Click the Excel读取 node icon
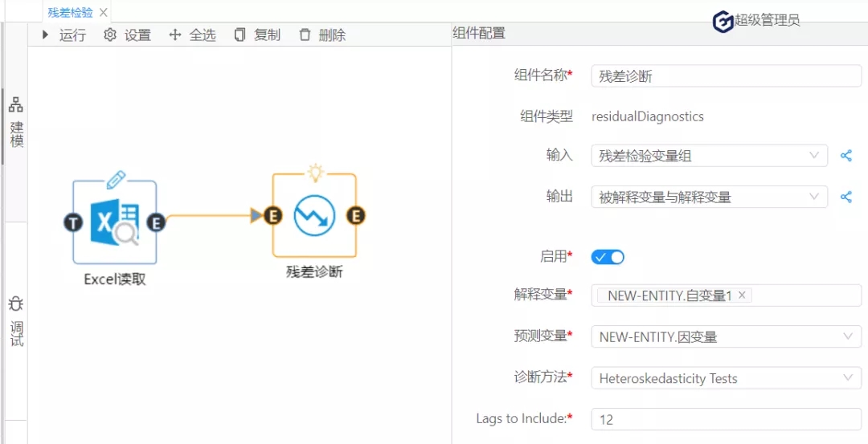 tap(114, 222)
